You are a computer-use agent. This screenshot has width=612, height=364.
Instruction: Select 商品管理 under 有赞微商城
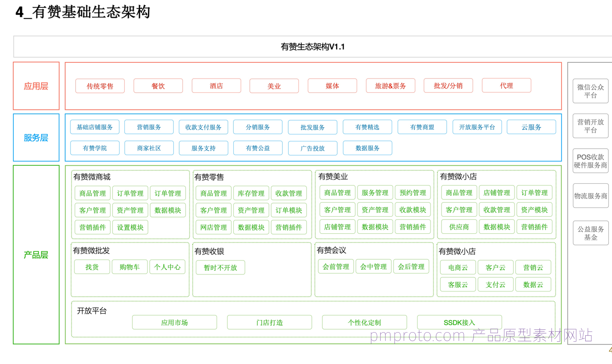coord(92,194)
